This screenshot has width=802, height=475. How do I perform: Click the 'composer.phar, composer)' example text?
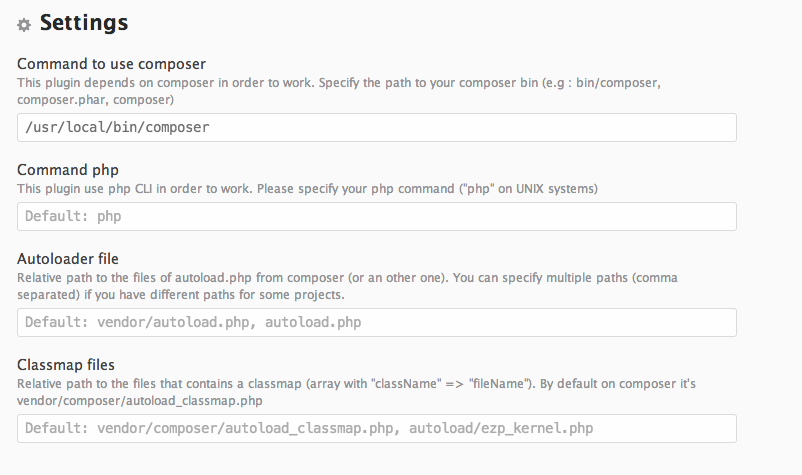[x=95, y=100]
